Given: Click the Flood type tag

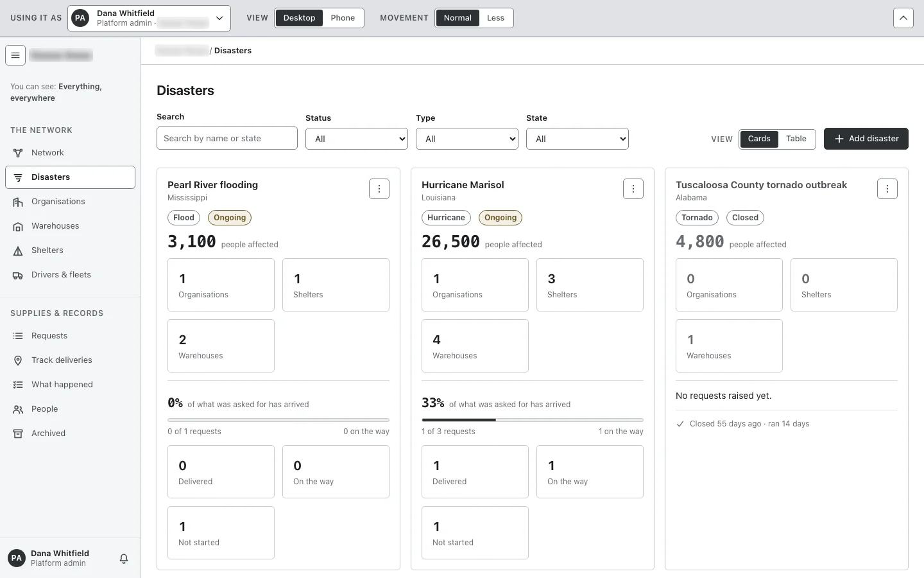Looking at the screenshot, I should (x=184, y=218).
